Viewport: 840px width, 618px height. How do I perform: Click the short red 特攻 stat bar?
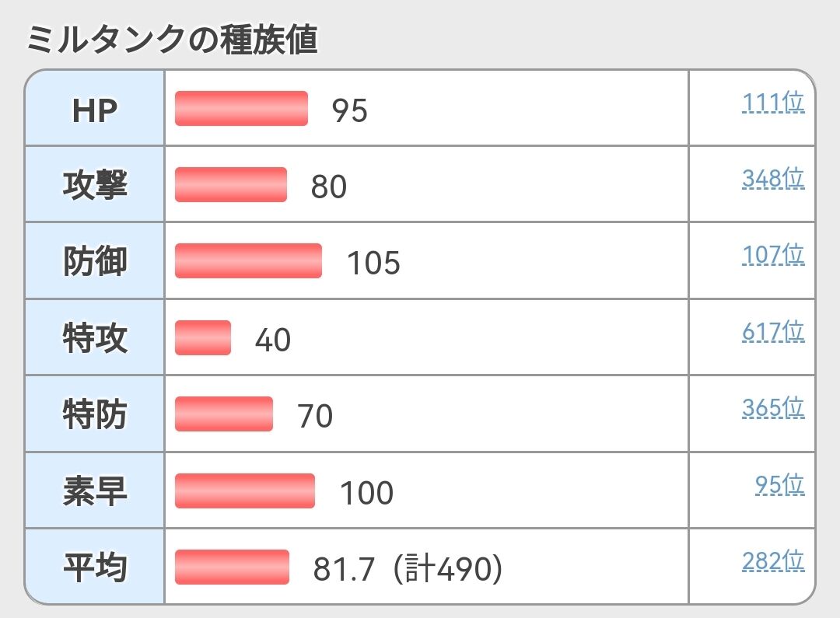point(203,337)
